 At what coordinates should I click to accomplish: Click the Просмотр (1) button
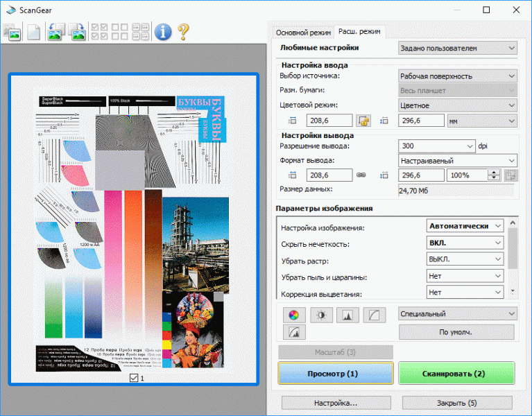pyautogui.click(x=336, y=374)
